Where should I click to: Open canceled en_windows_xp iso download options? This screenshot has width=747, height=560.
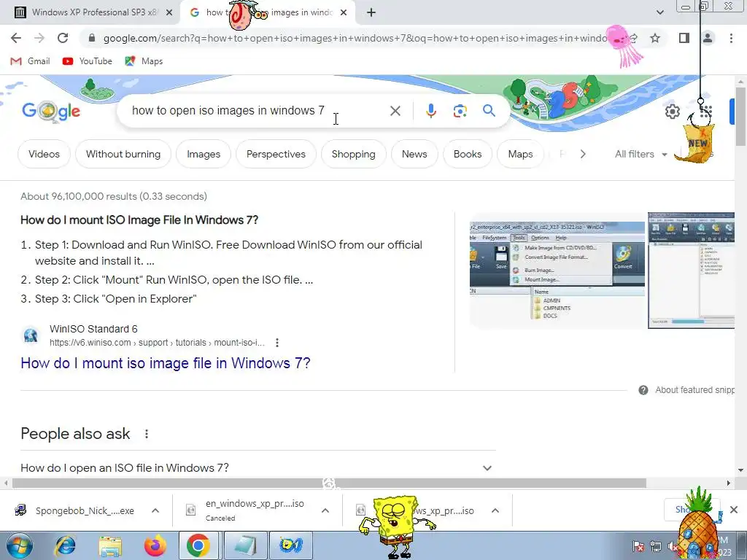325,511
